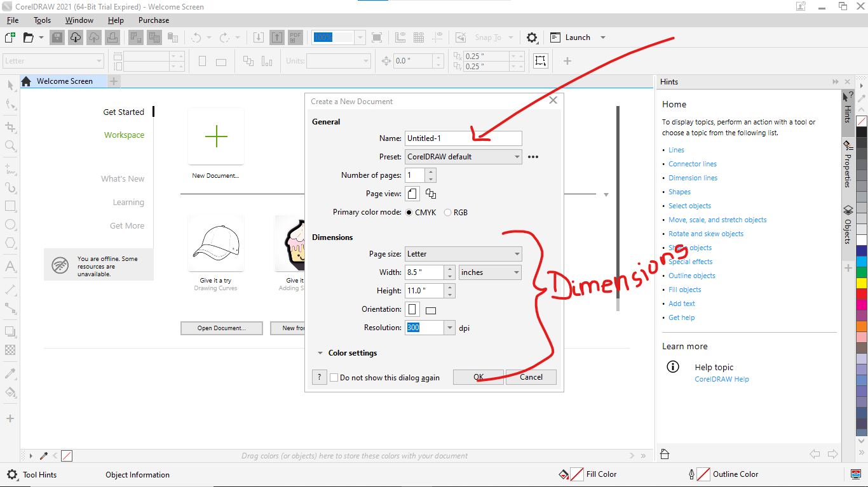The height and width of the screenshot is (487, 868).
Task: Open the Page size dropdown
Action: pos(463,254)
